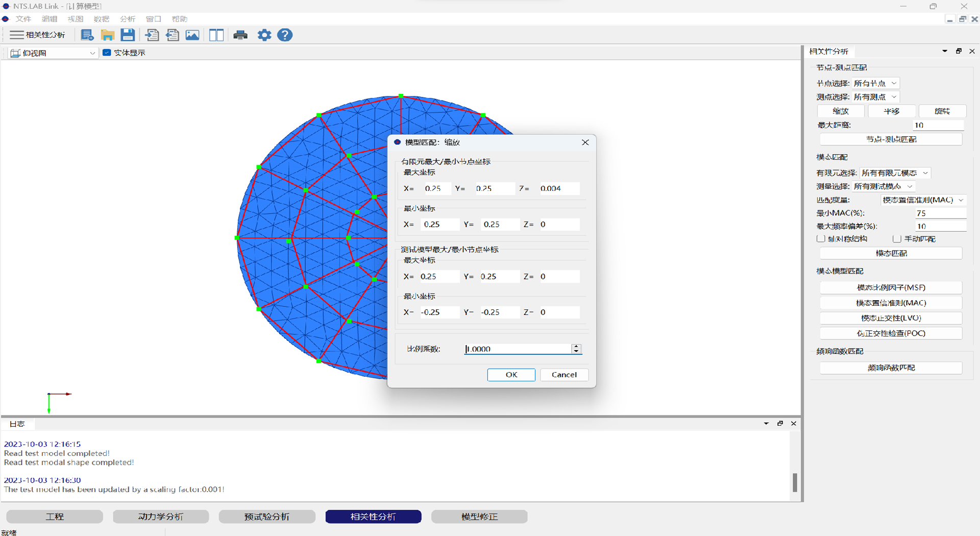This screenshot has width=980, height=536.
Task: Toggle the 实体显示 checkbox
Action: pyautogui.click(x=107, y=53)
